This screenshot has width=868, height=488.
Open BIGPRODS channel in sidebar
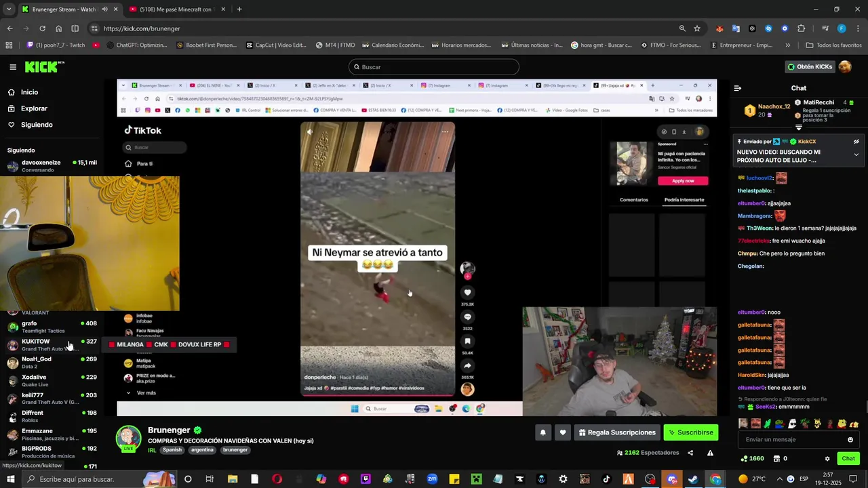pos(52,451)
